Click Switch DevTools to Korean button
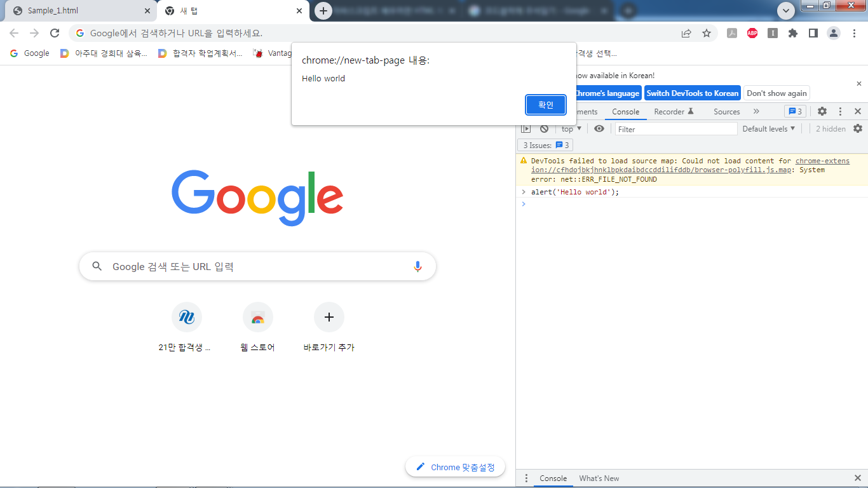Image resolution: width=868 pixels, height=488 pixels. [692, 93]
